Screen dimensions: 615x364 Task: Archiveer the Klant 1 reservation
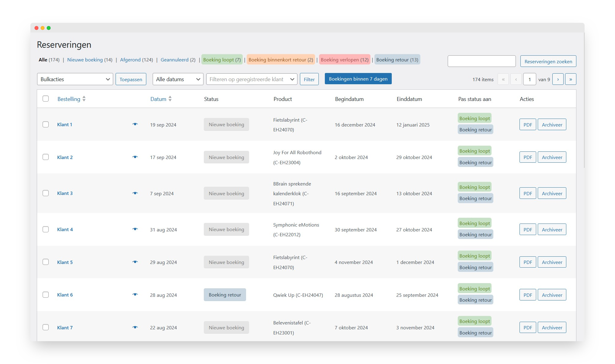[552, 125]
